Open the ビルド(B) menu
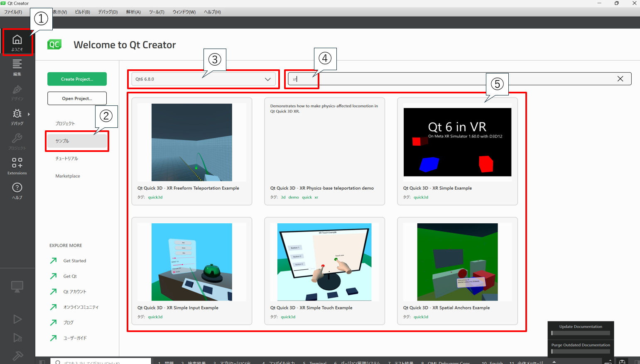This screenshot has height=364, width=640. click(x=82, y=12)
